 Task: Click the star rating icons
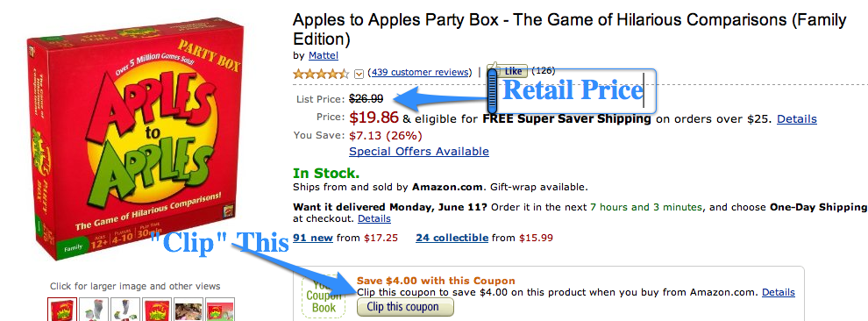[x=321, y=73]
